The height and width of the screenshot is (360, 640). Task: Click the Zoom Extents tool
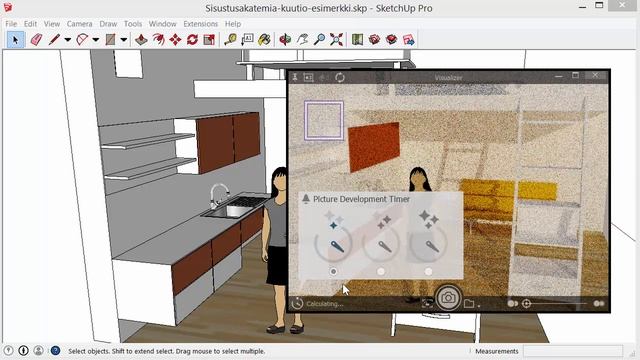(336, 40)
